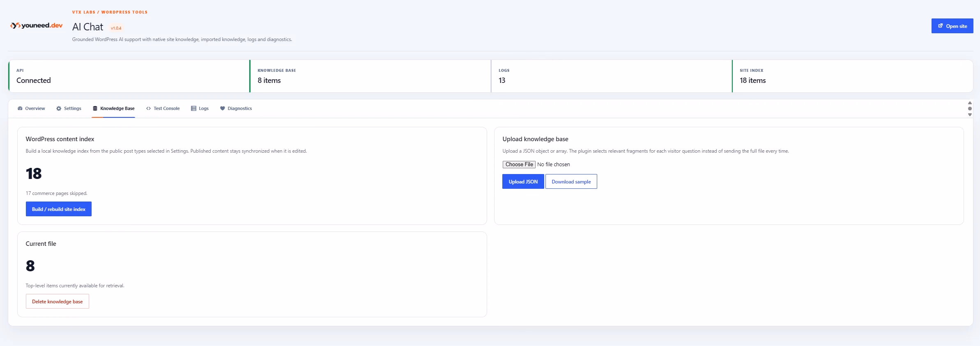Click 'Top-level items currently available for retrieval.'
980x346 pixels.
75,285
